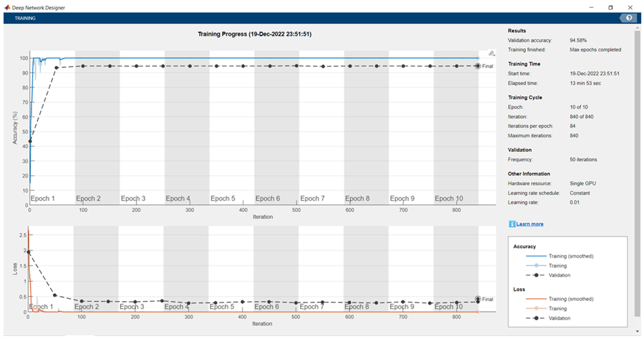Click the axes toolbar icon above accuracy plot

[491, 53]
